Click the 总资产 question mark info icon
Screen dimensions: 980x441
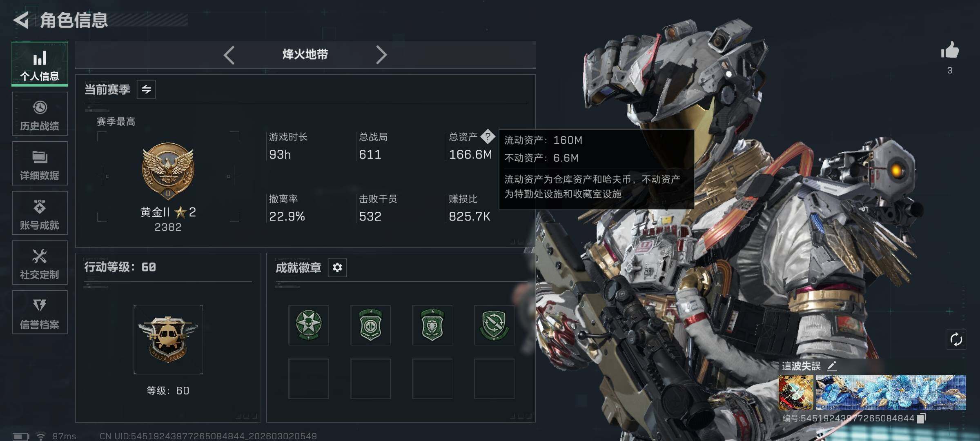point(488,136)
